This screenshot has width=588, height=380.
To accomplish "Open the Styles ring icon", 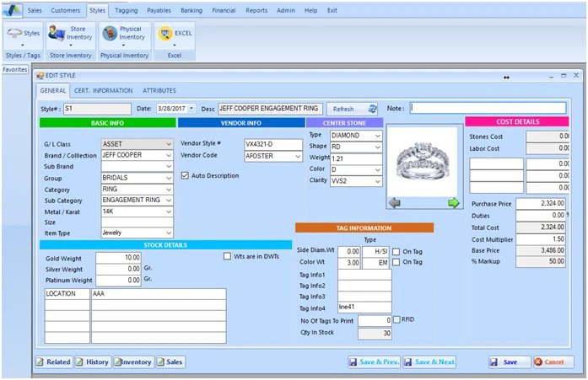I will tap(14, 33).
